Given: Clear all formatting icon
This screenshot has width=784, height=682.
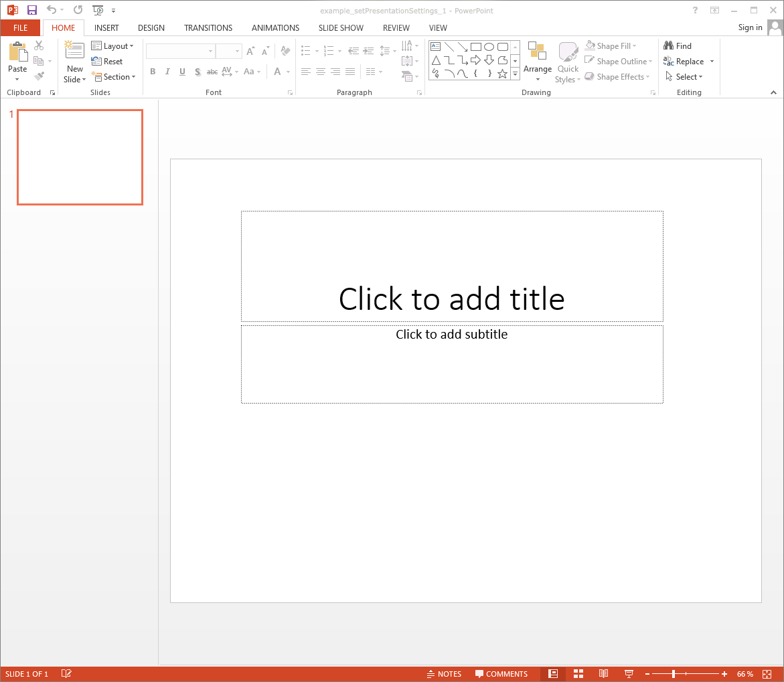Looking at the screenshot, I should [285, 50].
